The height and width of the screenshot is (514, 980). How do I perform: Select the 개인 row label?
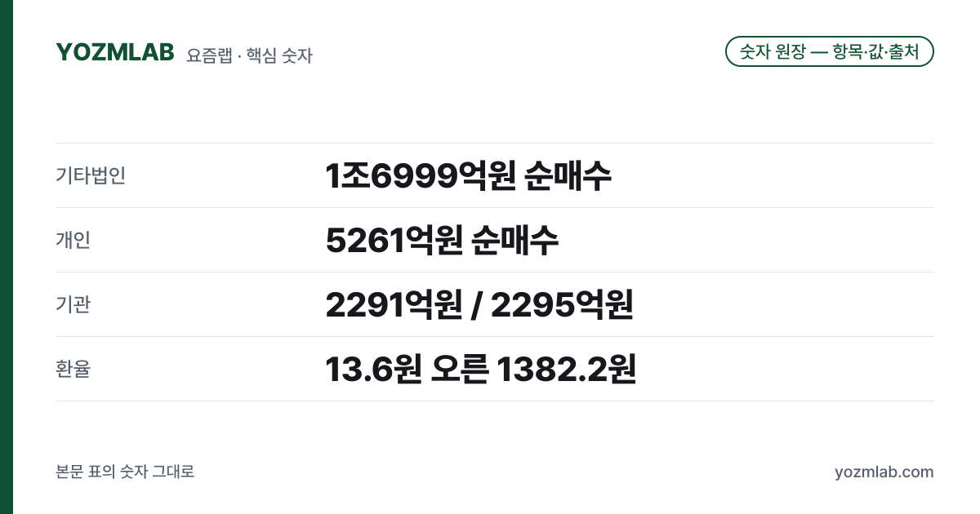click(x=73, y=240)
